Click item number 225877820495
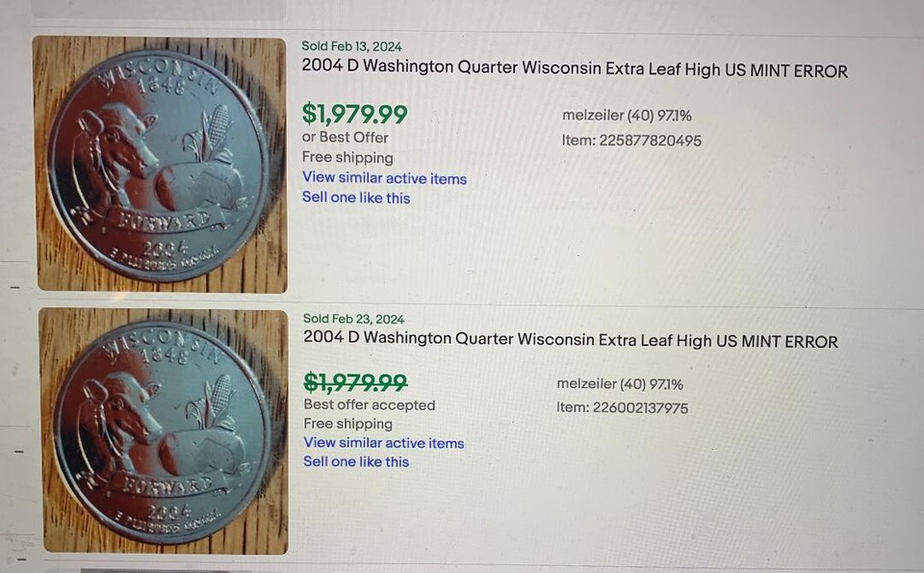924x573 pixels. point(632,140)
